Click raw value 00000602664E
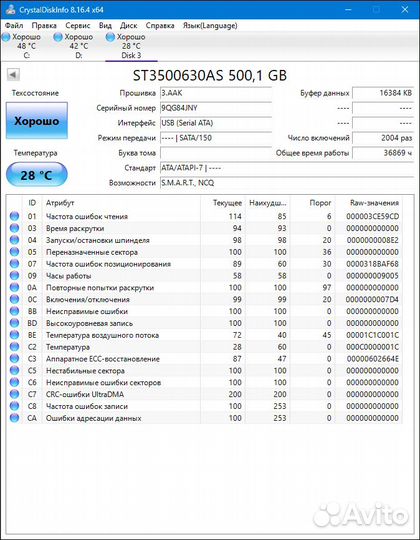420x540 pixels. 372,359
